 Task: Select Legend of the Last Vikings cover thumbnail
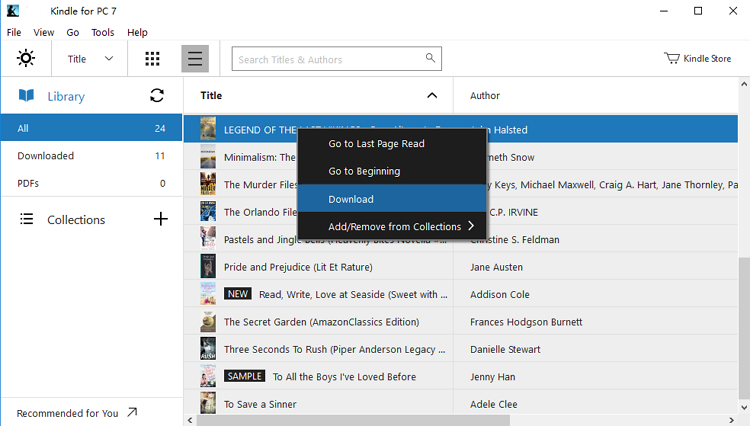208,129
